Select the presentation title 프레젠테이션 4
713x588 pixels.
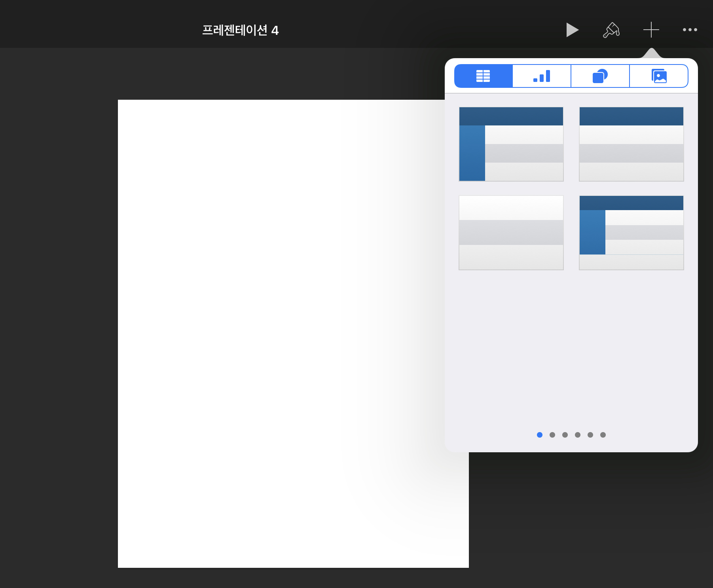click(x=240, y=30)
